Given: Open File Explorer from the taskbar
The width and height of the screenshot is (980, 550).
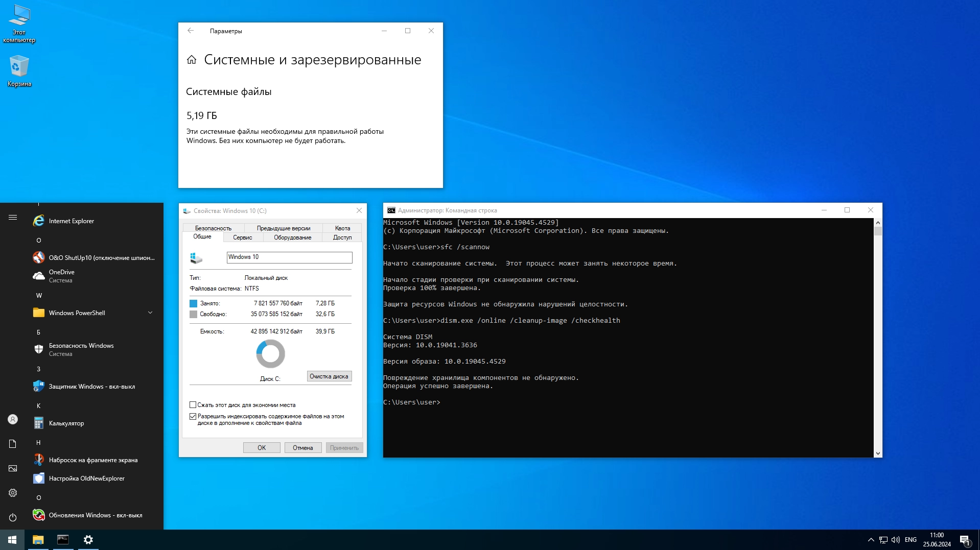Looking at the screenshot, I should 38,540.
